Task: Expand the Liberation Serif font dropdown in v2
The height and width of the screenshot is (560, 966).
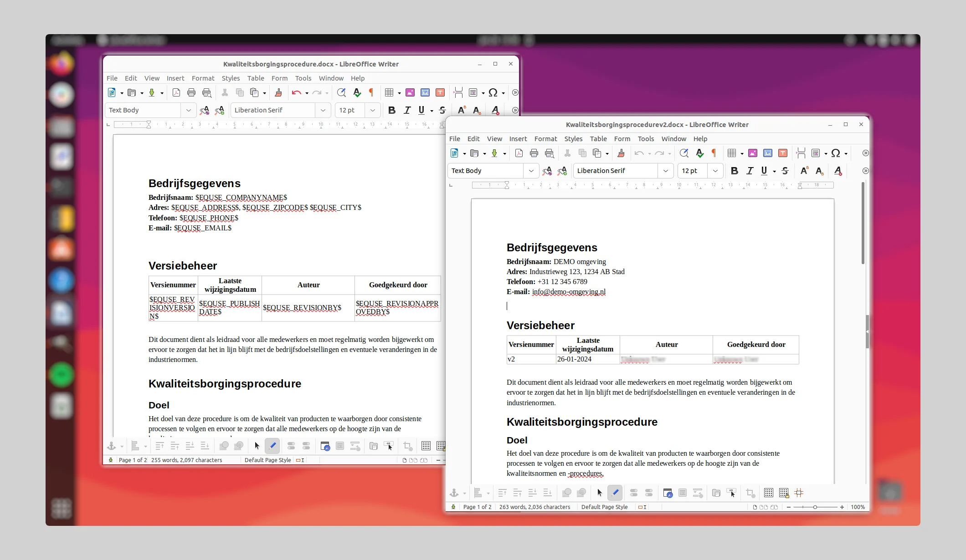Action: pos(666,171)
